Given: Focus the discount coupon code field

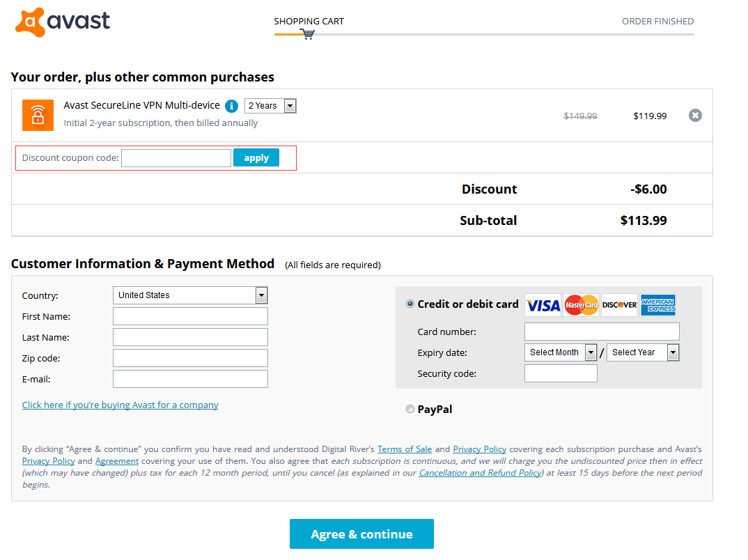Looking at the screenshot, I should 176,158.
